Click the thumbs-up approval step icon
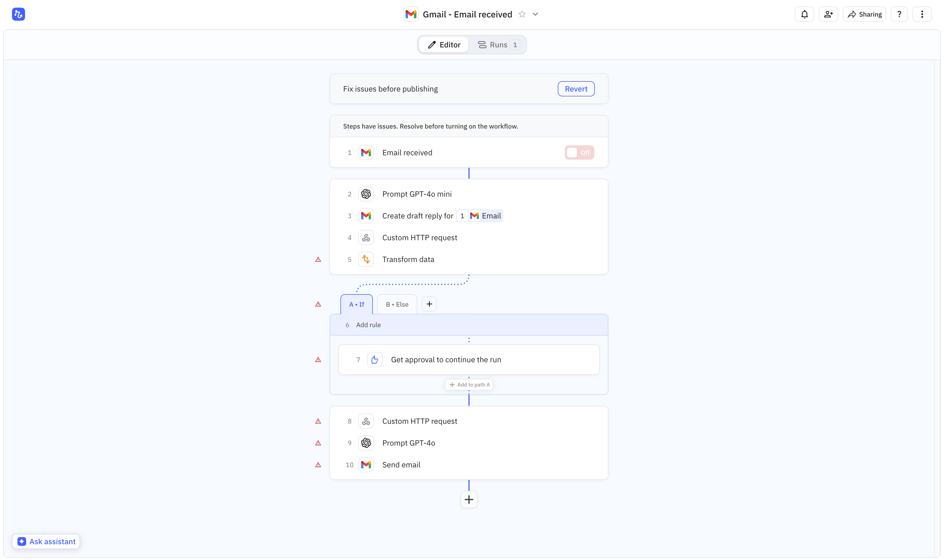Image resolution: width=944 pixels, height=560 pixels. (x=374, y=360)
